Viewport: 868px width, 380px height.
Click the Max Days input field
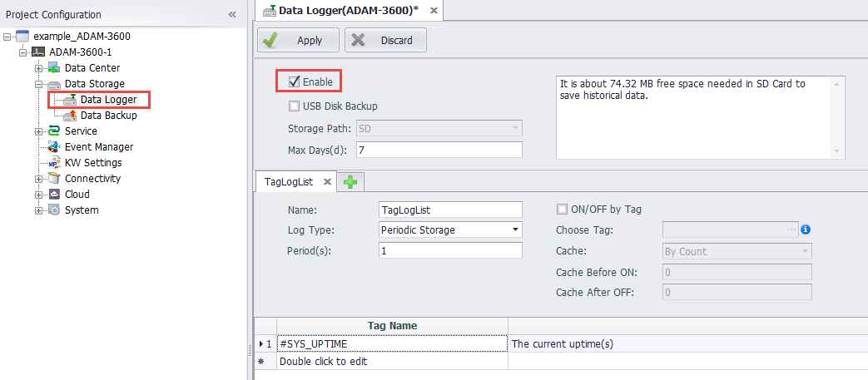click(439, 150)
